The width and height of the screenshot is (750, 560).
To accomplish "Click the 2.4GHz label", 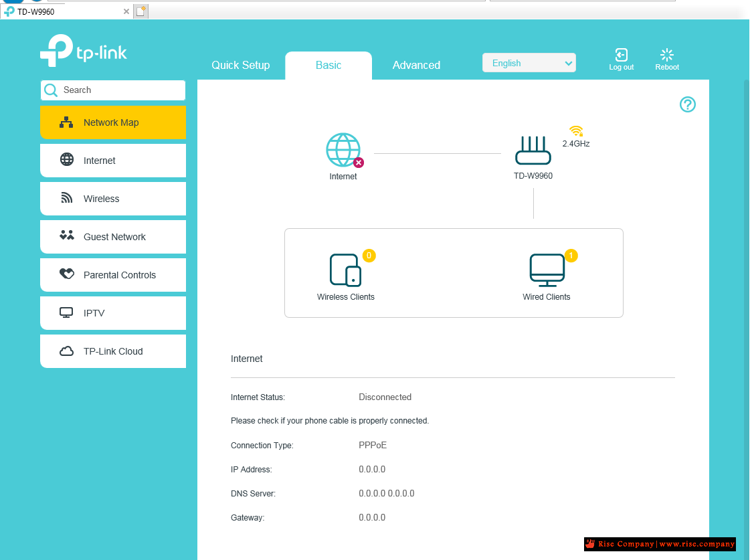I will pos(576,143).
